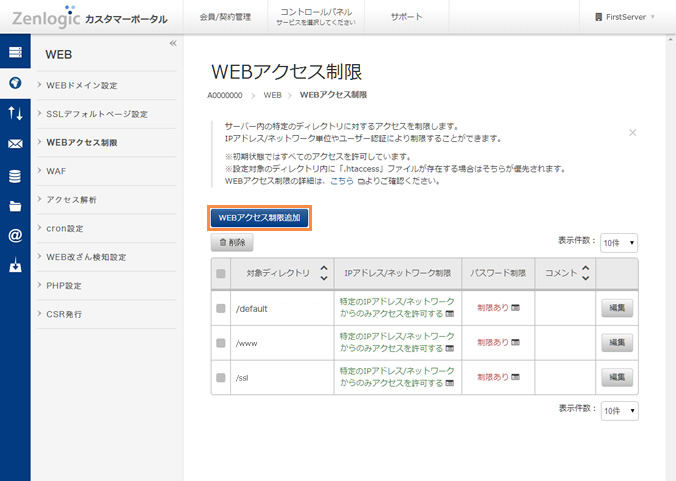Click 制限あり text in /default row

(493, 308)
